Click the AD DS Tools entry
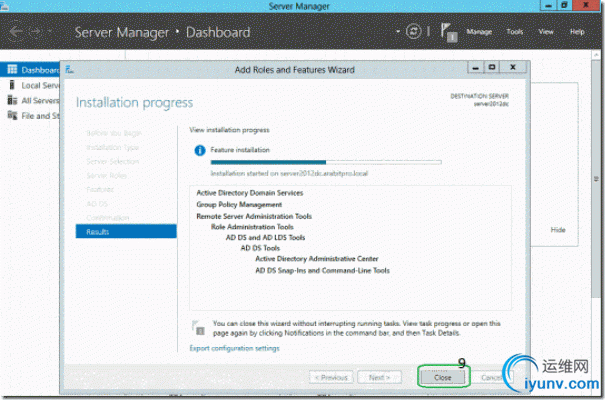Screen dimensions: 605x400 point(260,248)
